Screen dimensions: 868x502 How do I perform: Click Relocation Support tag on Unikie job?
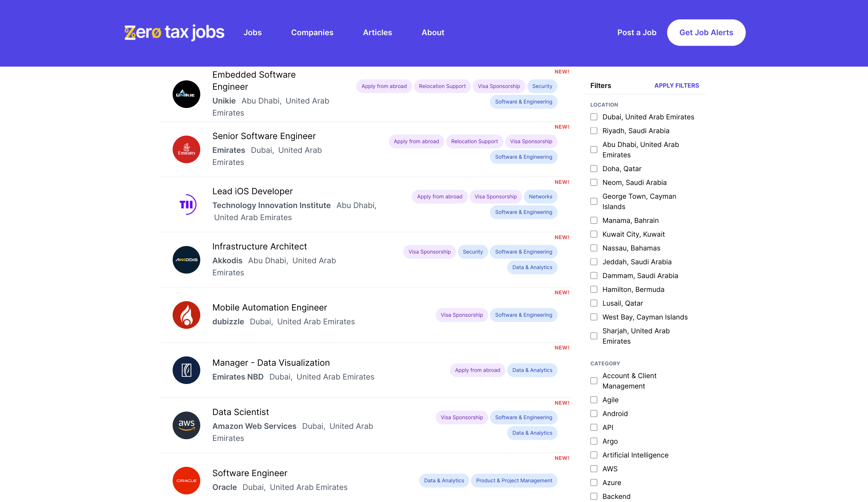(x=442, y=86)
